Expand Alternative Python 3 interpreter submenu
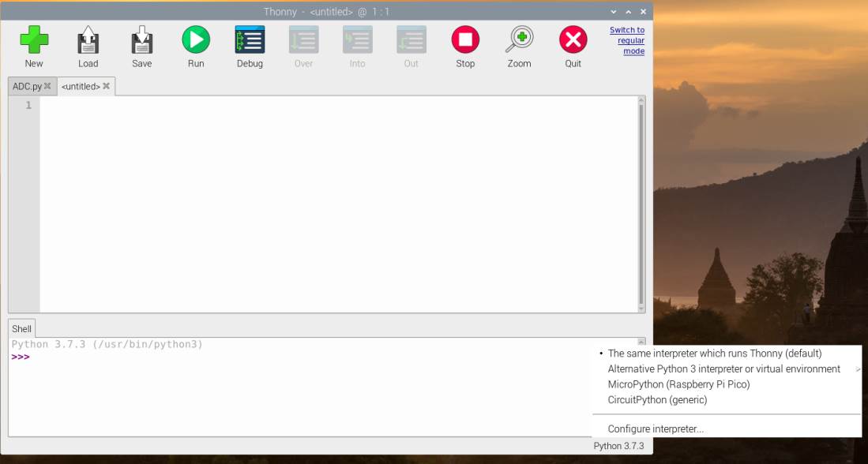The width and height of the screenshot is (868, 464). point(724,369)
